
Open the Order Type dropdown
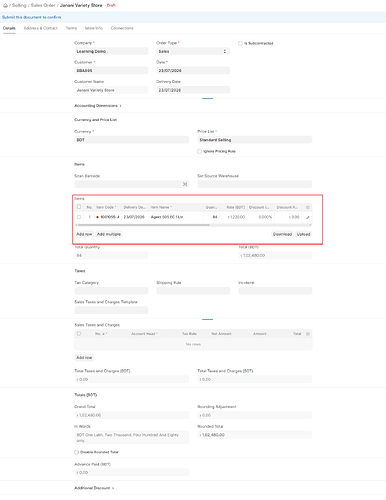click(x=193, y=51)
